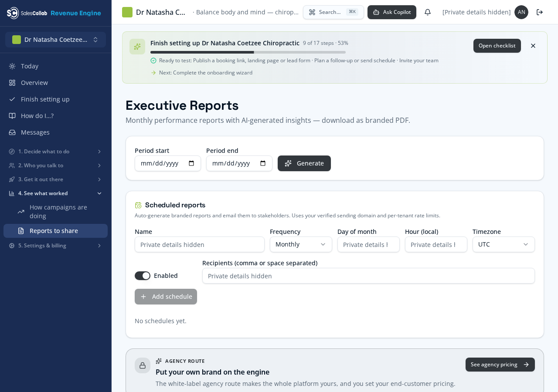Go to Today in the sidebar
This screenshot has height=392, width=558.
pyautogui.click(x=56, y=66)
